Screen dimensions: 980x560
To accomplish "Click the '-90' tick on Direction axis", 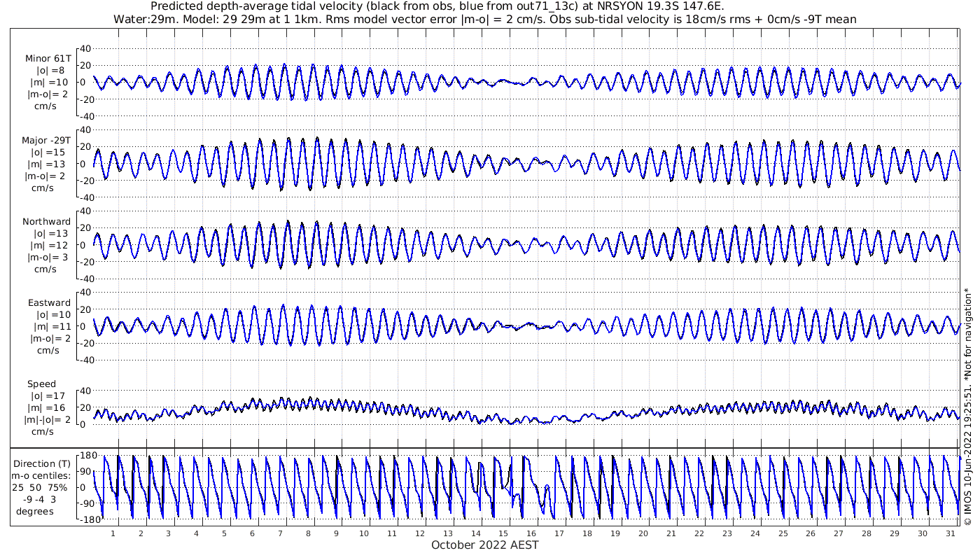I will click(87, 503).
